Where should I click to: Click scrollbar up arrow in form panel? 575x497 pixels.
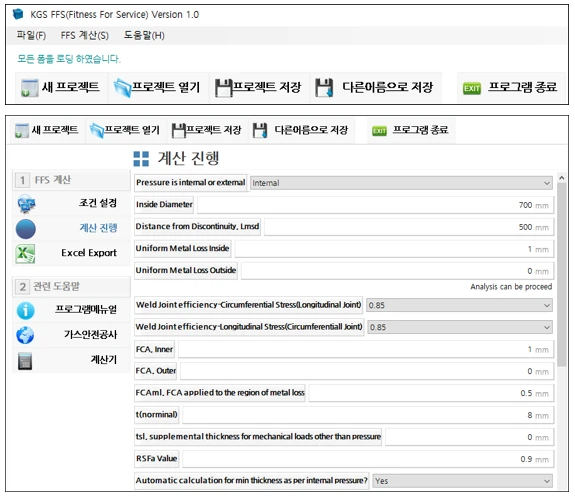561,178
